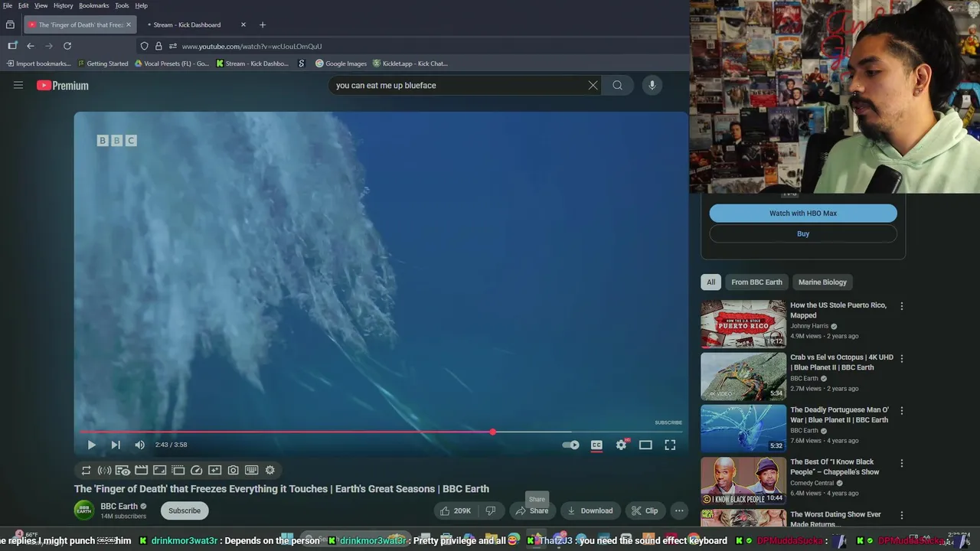Click the Buy button
The width and height of the screenshot is (980, 551).
(x=803, y=233)
